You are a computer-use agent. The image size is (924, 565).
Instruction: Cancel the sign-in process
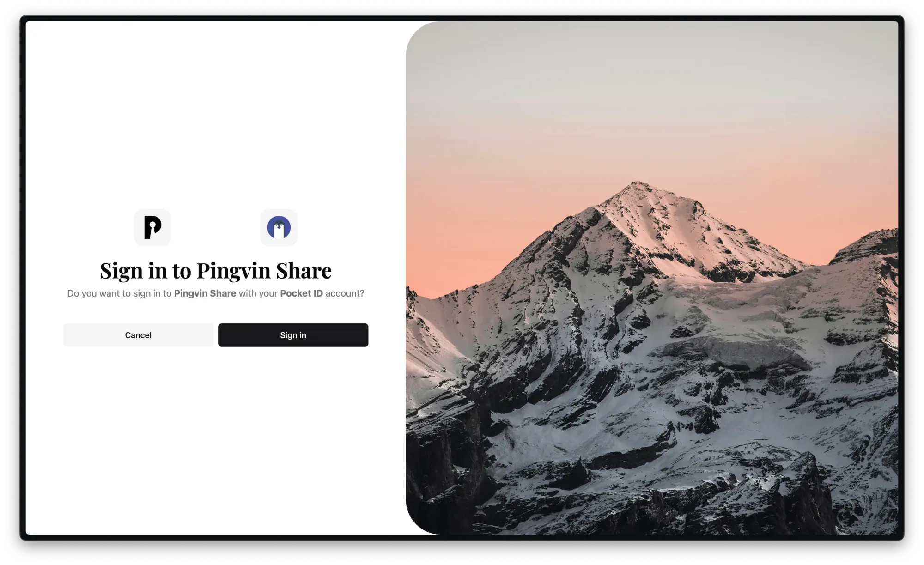(x=138, y=334)
